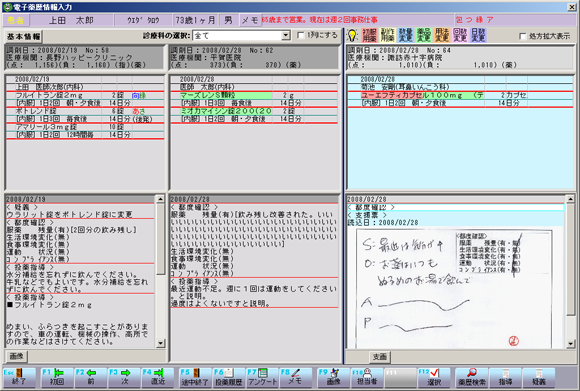Open F6 投薬履歴 medication history
This screenshot has width=580, height=391.
229,377
